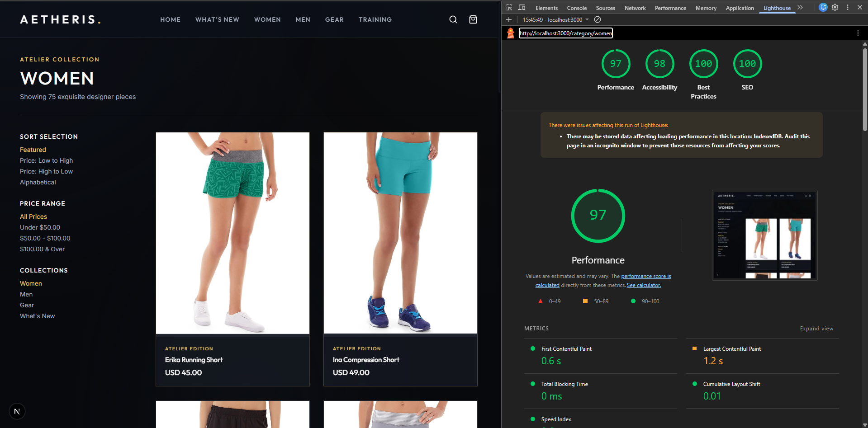868x428 pixels.
Task: Open 'See calculator.' link
Action: click(x=644, y=285)
